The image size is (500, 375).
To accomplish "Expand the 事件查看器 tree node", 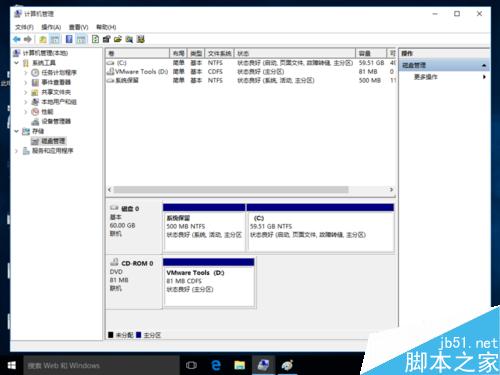I will (x=26, y=82).
